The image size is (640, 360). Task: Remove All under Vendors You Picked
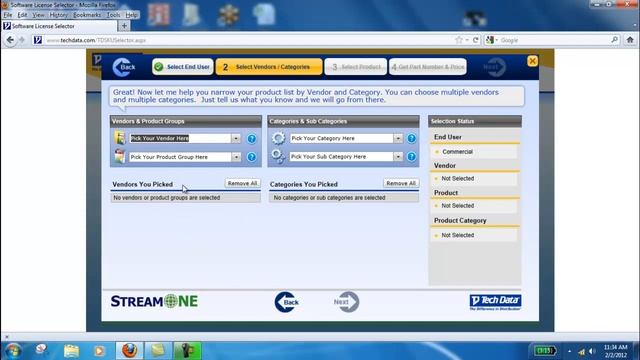point(242,184)
